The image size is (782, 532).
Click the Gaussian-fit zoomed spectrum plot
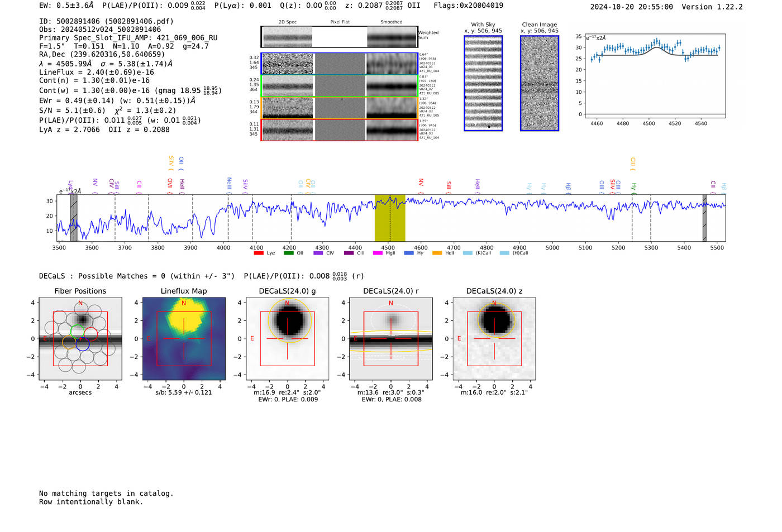pos(655,76)
